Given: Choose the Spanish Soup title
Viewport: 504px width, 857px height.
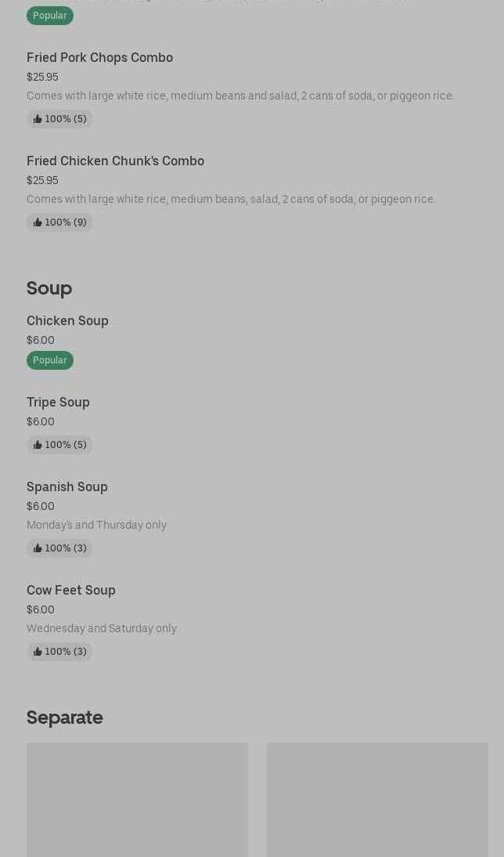Looking at the screenshot, I should [67, 486].
